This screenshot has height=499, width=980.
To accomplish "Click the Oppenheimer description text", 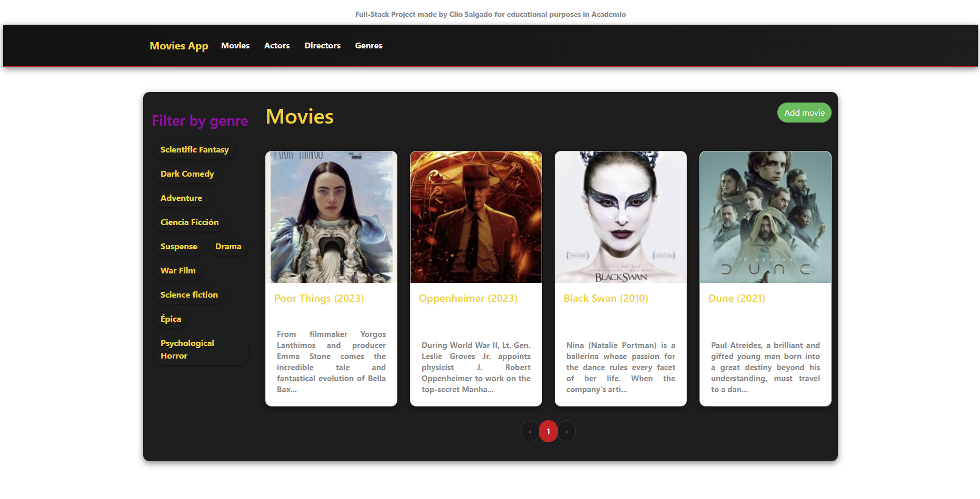I will 476,367.
